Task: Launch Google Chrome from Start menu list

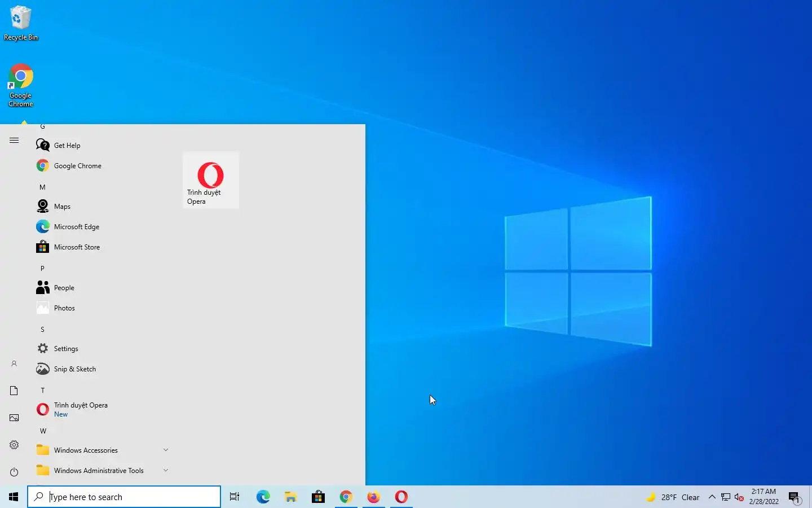Action: click(101, 165)
